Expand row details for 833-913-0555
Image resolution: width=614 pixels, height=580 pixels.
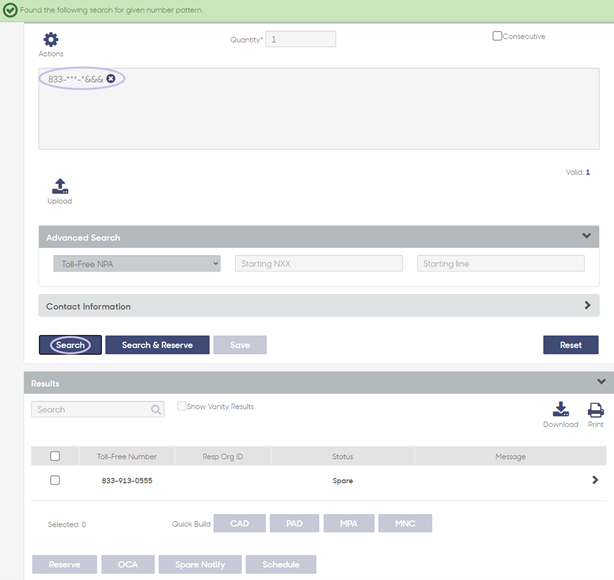(595, 480)
